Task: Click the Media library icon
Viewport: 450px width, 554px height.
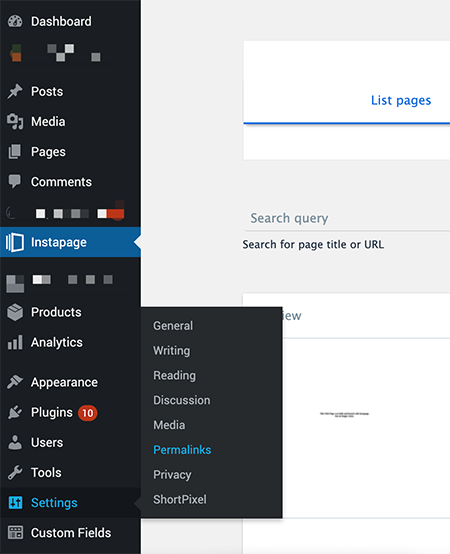Action: [x=15, y=122]
